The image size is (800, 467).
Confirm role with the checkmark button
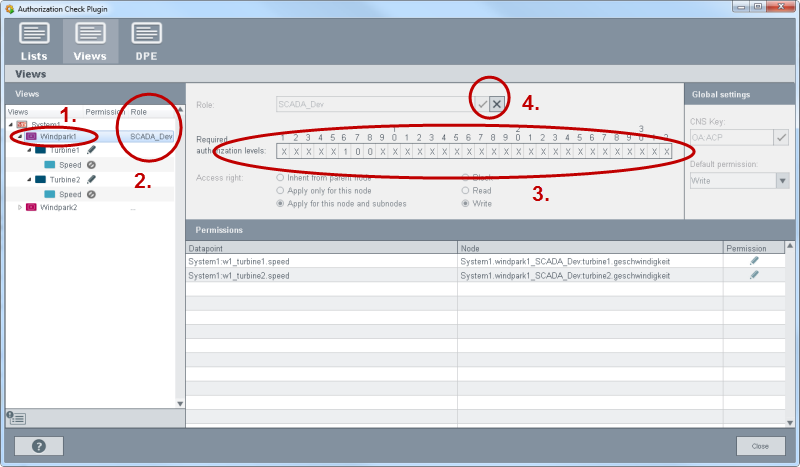pyautogui.click(x=482, y=104)
